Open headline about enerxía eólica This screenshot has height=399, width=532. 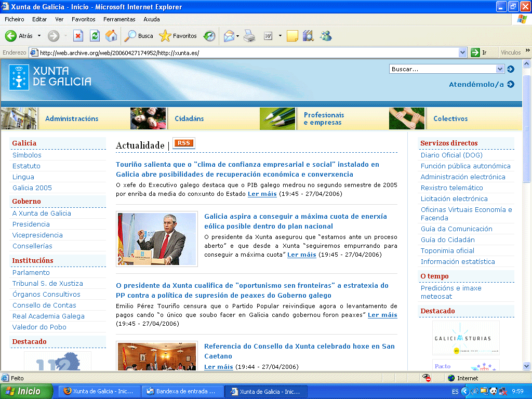click(296, 221)
